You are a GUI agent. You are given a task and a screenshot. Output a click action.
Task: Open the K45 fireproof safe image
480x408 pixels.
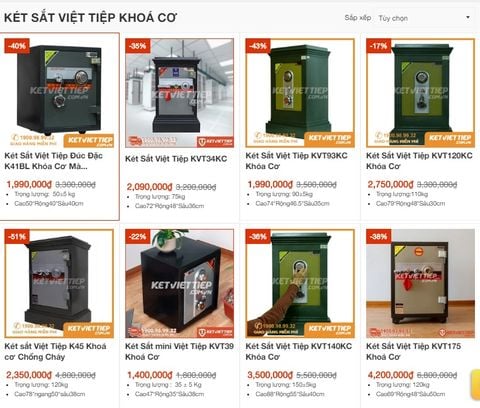tap(59, 283)
